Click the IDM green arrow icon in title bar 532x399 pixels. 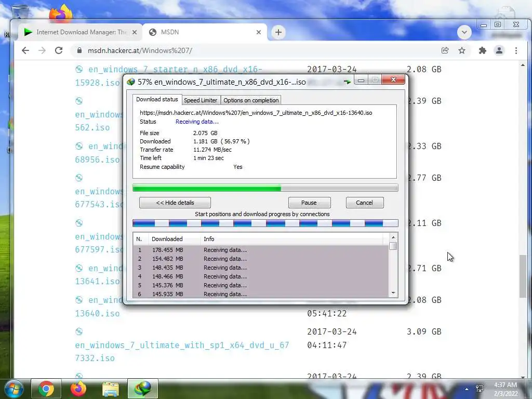click(x=347, y=82)
